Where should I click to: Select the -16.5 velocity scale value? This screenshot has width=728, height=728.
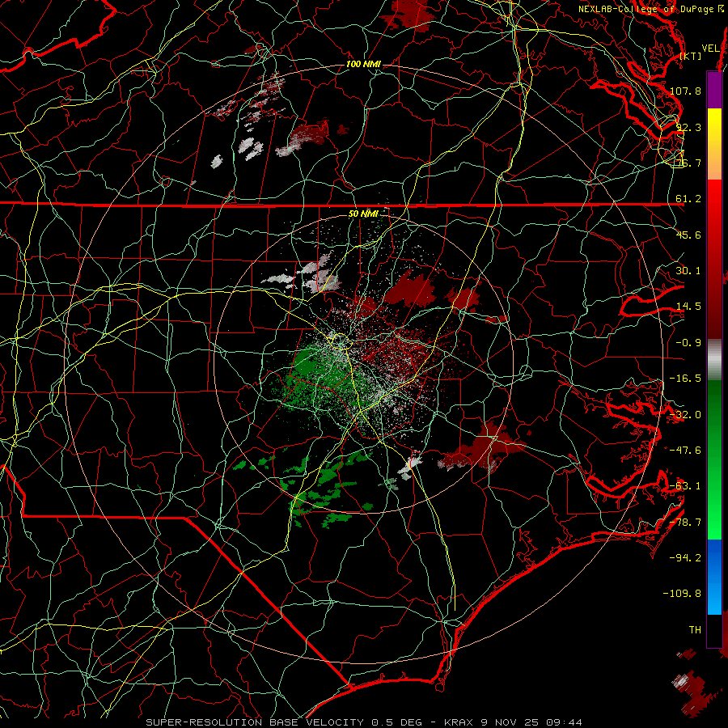(685, 379)
